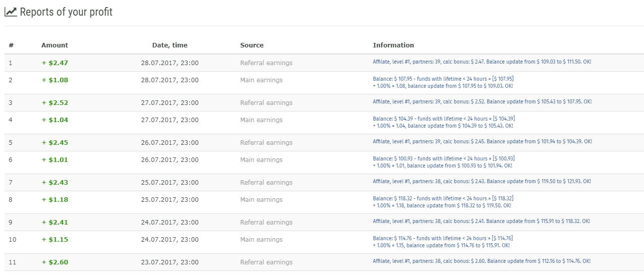Click the + $2.60 amount in row 11

(55, 262)
